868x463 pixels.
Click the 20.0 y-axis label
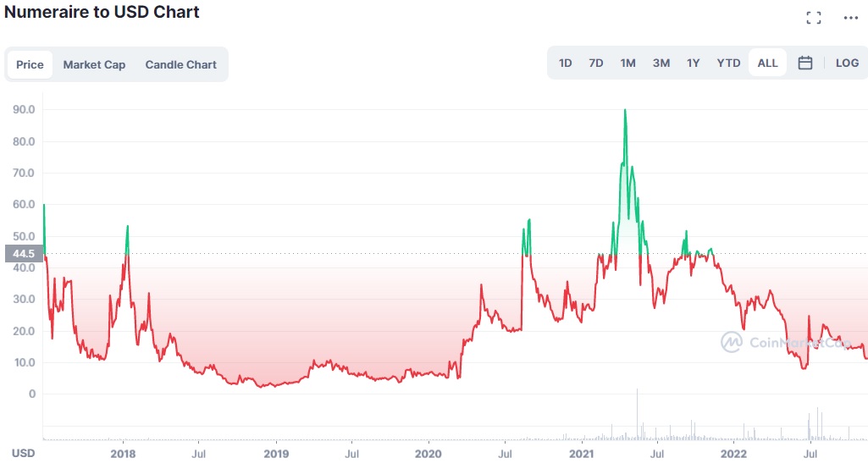[x=24, y=331]
